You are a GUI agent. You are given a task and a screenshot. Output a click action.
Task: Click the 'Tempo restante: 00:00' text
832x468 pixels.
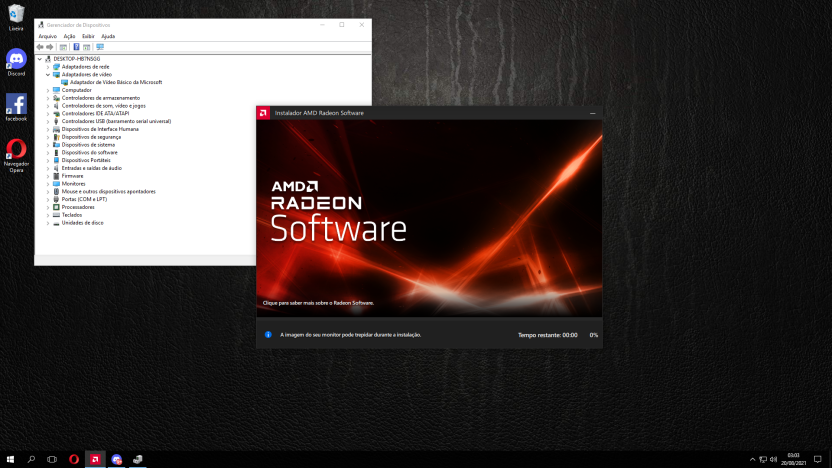point(548,335)
